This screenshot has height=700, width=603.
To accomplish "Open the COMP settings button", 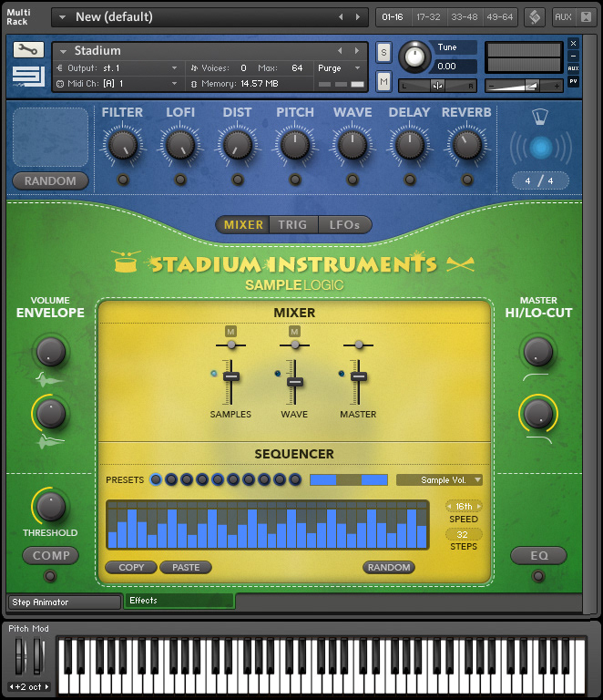I will tap(50, 556).
